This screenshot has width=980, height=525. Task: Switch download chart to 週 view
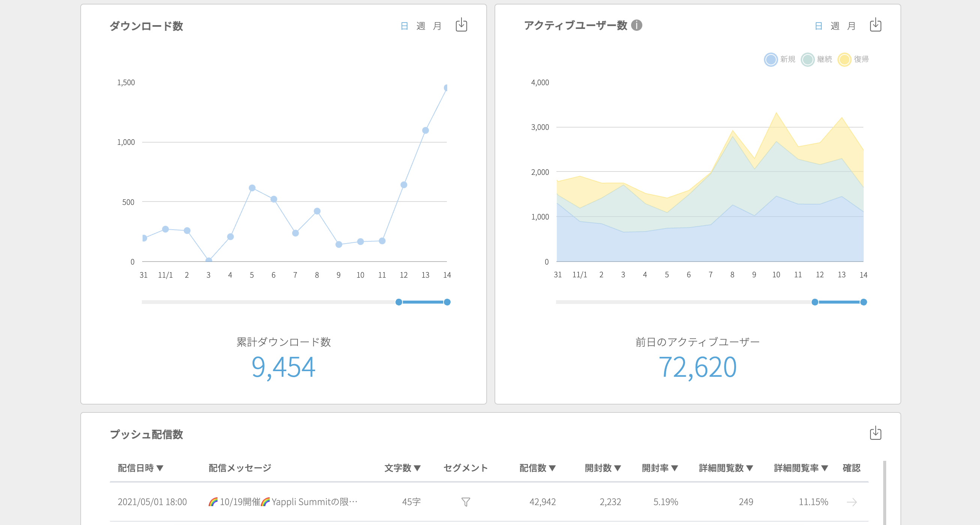click(x=421, y=26)
